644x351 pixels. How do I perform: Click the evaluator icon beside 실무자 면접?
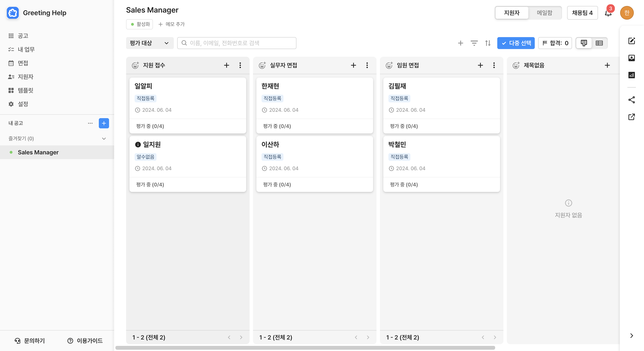click(262, 65)
